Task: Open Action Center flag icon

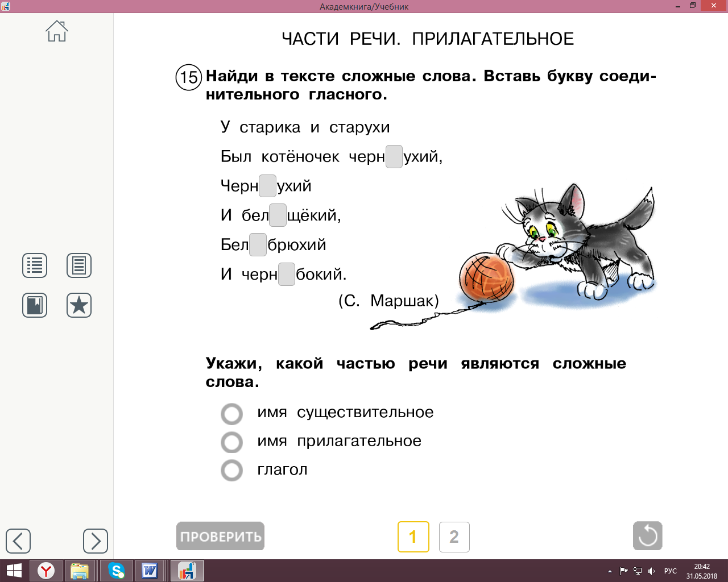Action: coord(624,571)
